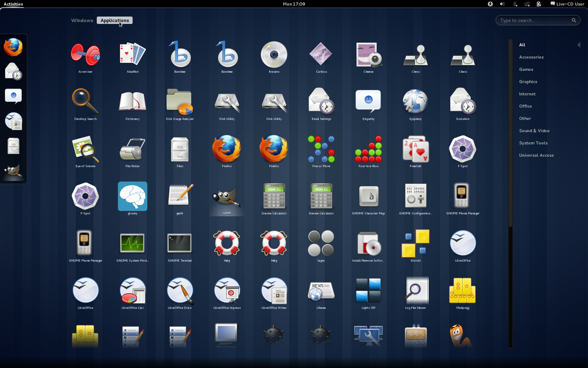The height and width of the screenshot is (368, 588).
Task: Launch Empathy chat client in grid
Action: 368,105
